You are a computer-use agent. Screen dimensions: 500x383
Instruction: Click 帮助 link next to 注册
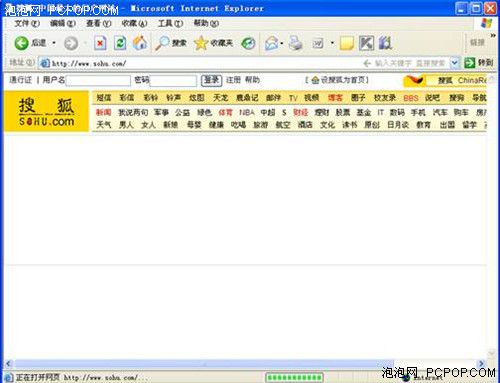252,80
